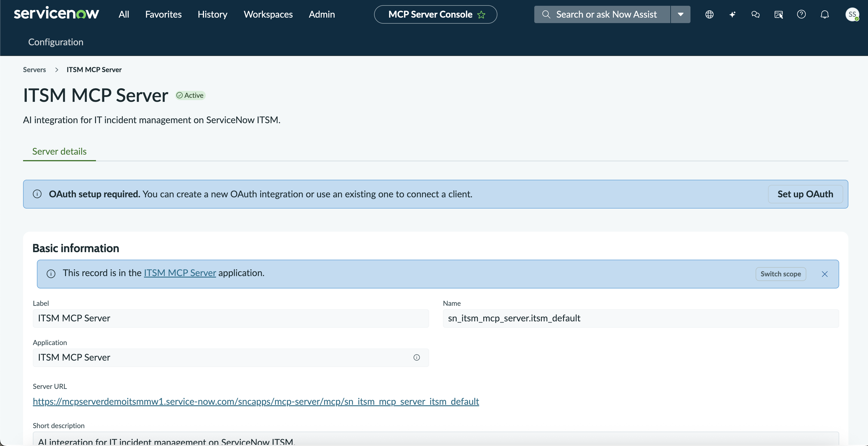The width and height of the screenshot is (868, 446).
Task: Open the SS user avatar menu
Action: (852, 14)
